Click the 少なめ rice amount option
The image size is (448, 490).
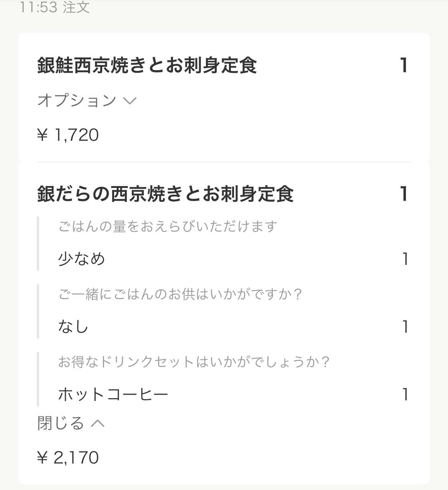pyautogui.click(x=82, y=259)
